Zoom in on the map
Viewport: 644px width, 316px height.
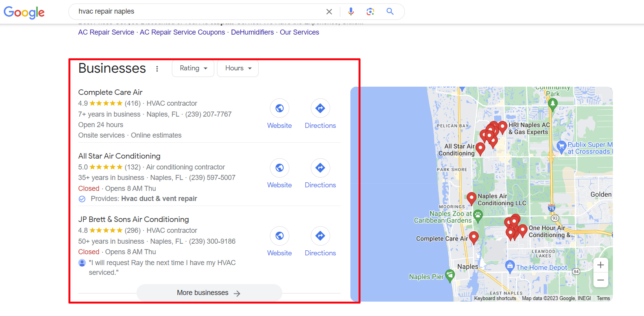tap(601, 265)
